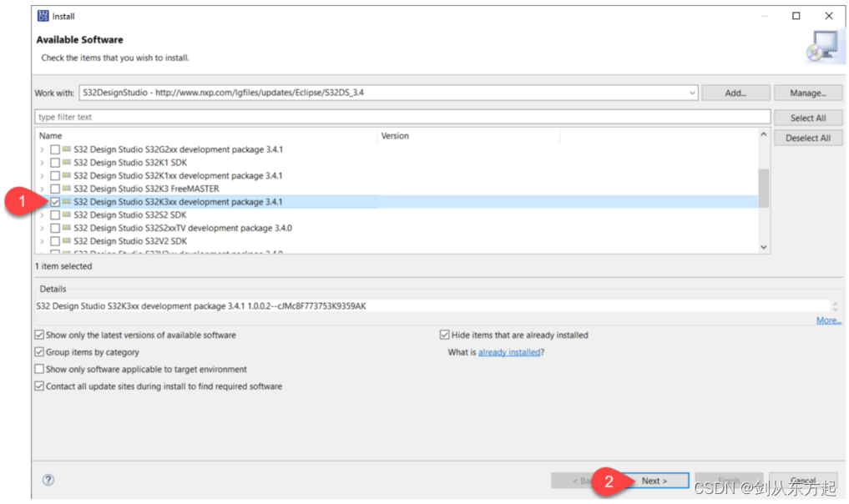849x504 pixels.
Task: Click the install wizard computer disc image
Action: click(x=824, y=47)
